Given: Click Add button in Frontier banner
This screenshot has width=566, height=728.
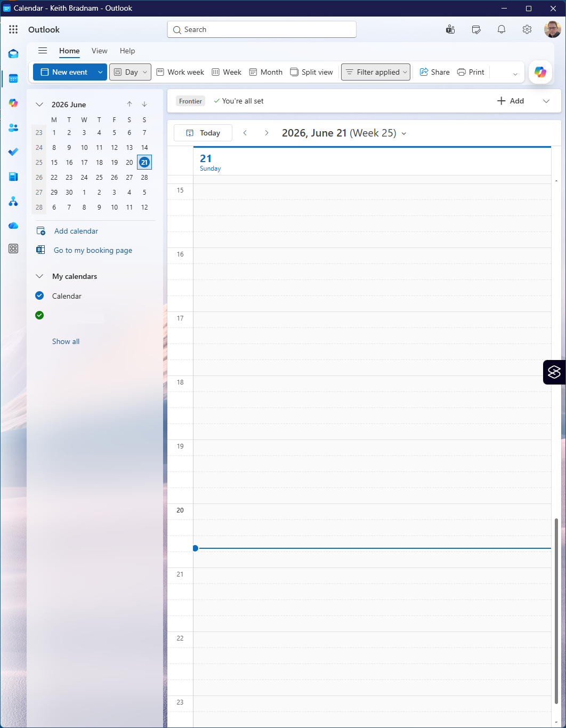Looking at the screenshot, I should tap(511, 101).
